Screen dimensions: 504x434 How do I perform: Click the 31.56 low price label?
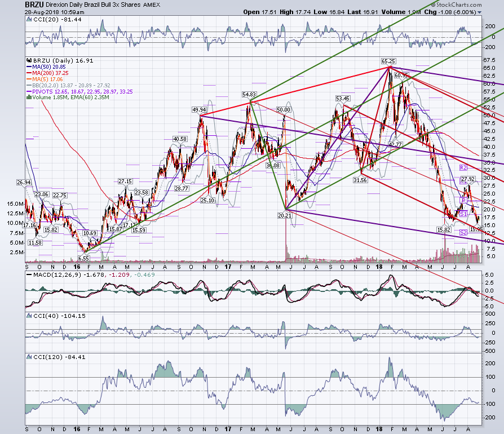click(x=360, y=180)
